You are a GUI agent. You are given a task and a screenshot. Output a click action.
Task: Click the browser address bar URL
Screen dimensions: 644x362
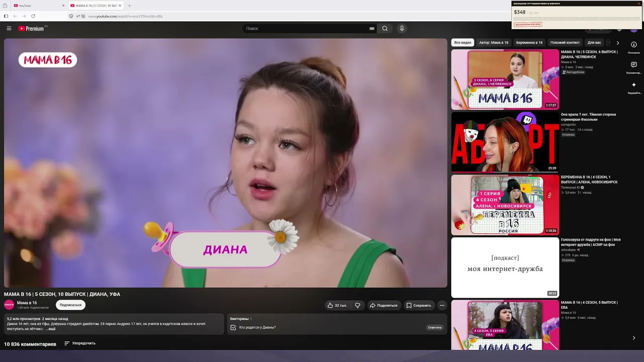(125, 17)
